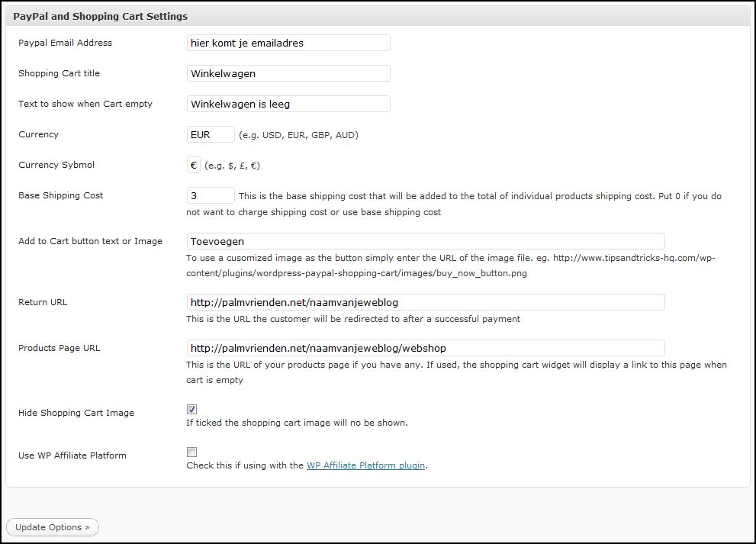Click the Paypal Email Address field
This screenshot has width=756, height=544.
click(x=288, y=43)
